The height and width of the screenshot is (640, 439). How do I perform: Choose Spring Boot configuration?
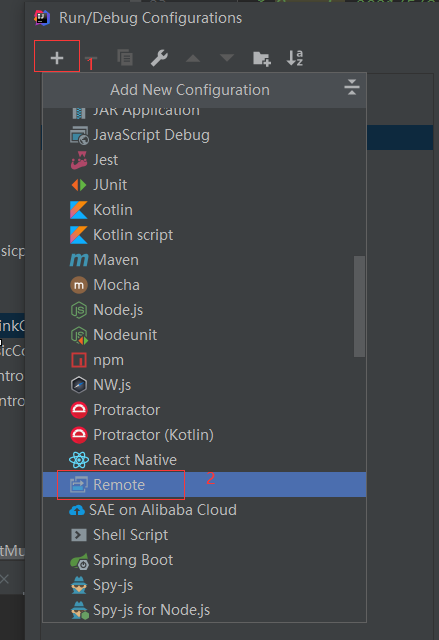(204, 560)
